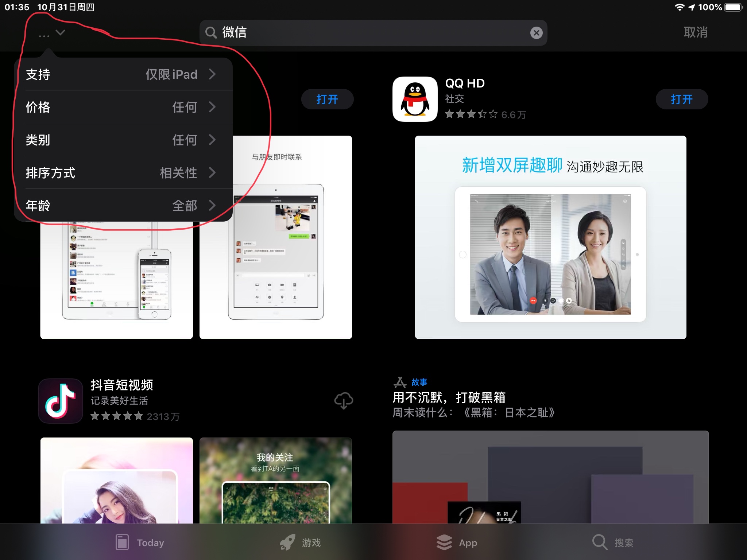Screen dimensions: 747x560
Task: Open Today tab icon
Action: point(122,542)
